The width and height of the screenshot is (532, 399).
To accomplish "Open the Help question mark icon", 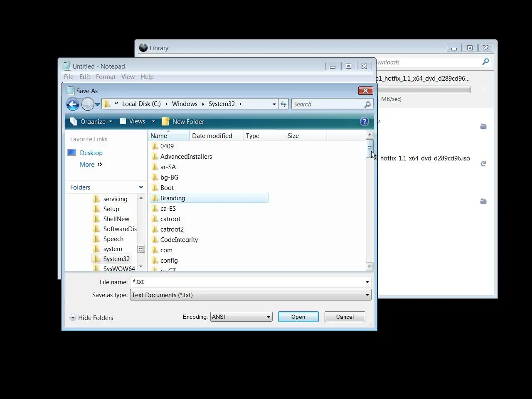I will 365,121.
